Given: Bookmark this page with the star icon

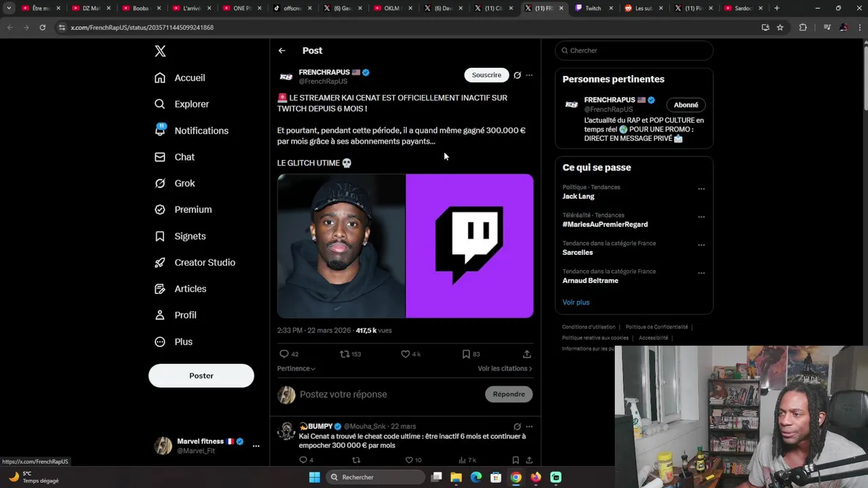Looking at the screenshot, I should (x=781, y=27).
